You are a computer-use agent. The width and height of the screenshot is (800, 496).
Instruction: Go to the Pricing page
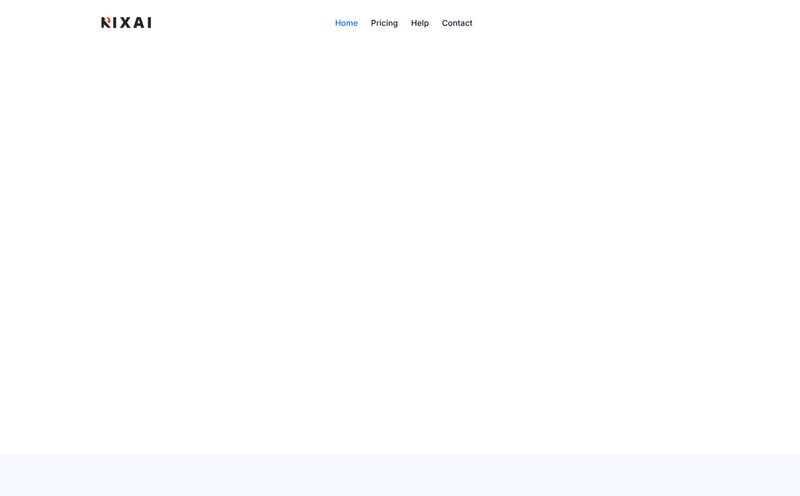tap(384, 23)
